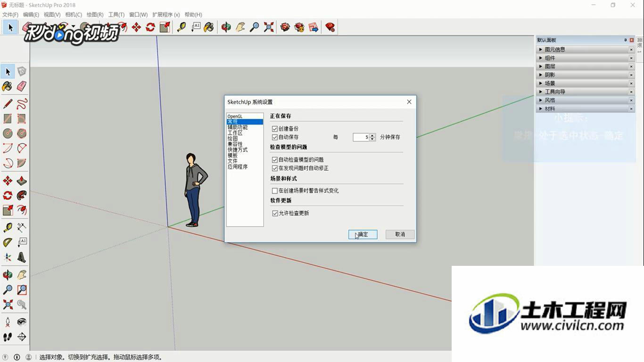Screen dimensions: 644x362
Task: Expand the 材料 panel
Action: pos(585,109)
